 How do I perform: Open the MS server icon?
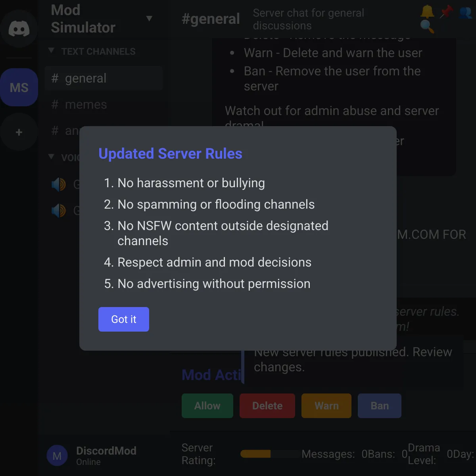[x=19, y=87]
